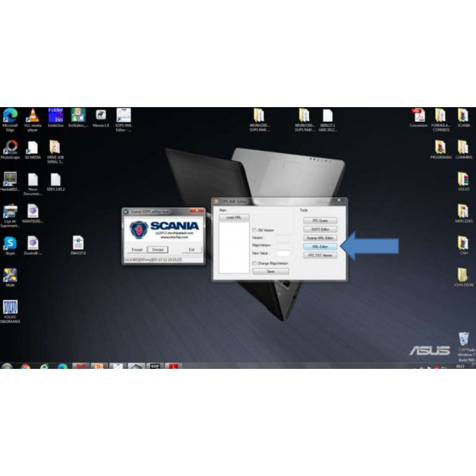Viewport: 476px width, 476px height.
Task: Open the FPC TXT Viewer
Action: 320,255
